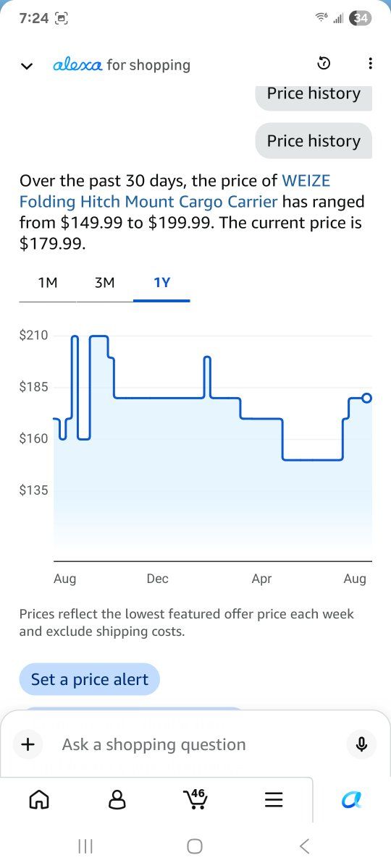Open the chat history clock icon
Image resolution: width=391 pixels, height=868 pixels.
click(324, 64)
